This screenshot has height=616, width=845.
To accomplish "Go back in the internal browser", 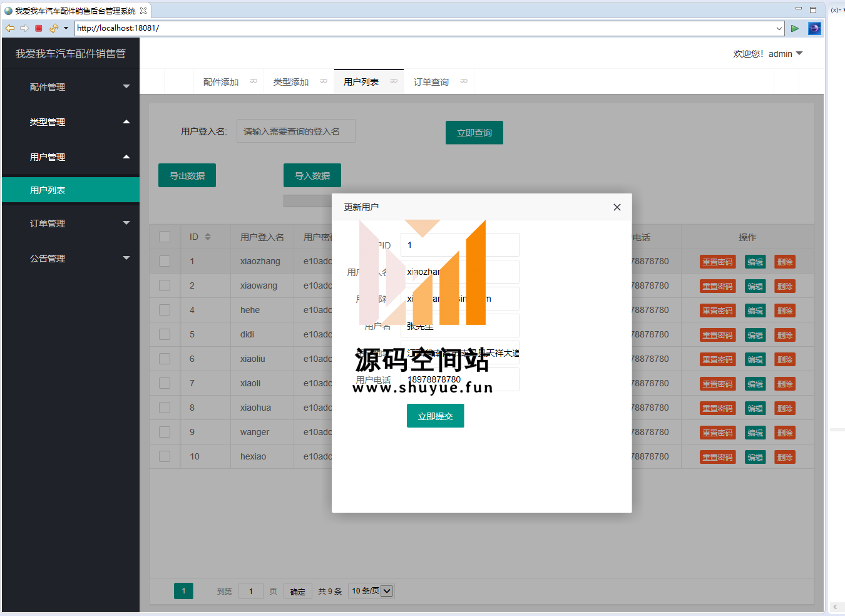I will 10,28.
